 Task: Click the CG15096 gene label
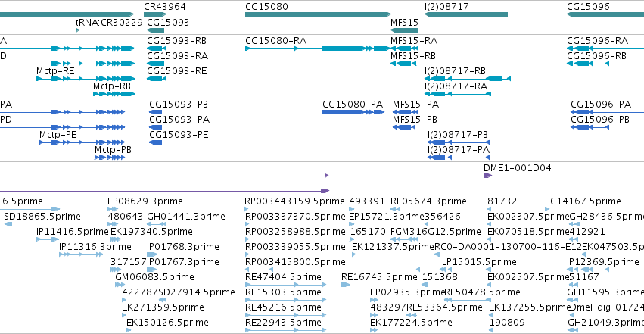pyautogui.click(x=588, y=7)
